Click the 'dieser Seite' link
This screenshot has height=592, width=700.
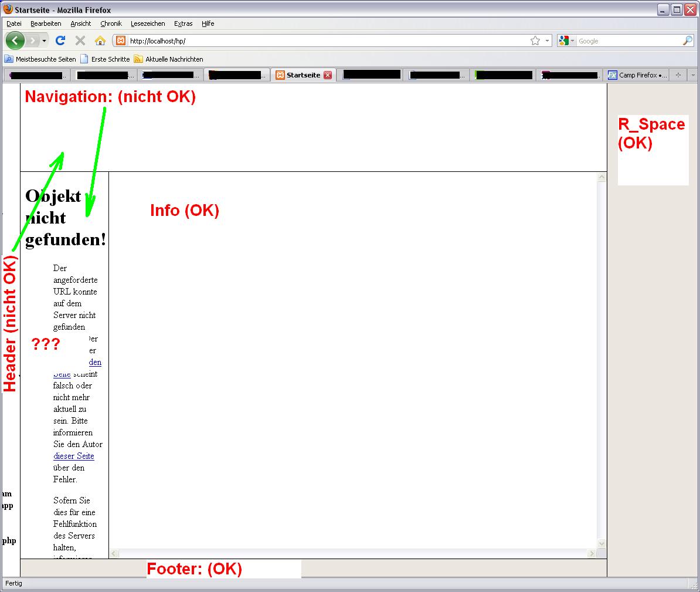click(74, 456)
